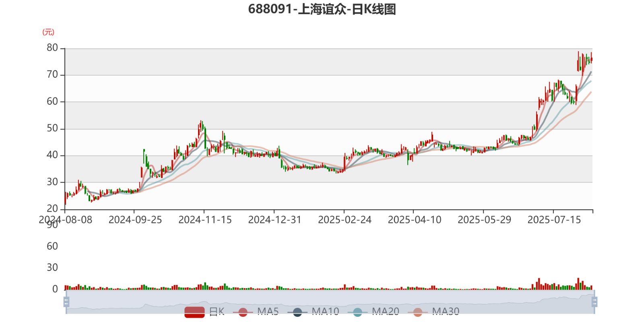
Task: Toggle the MA20 line legend
Action: coord(374,312)
